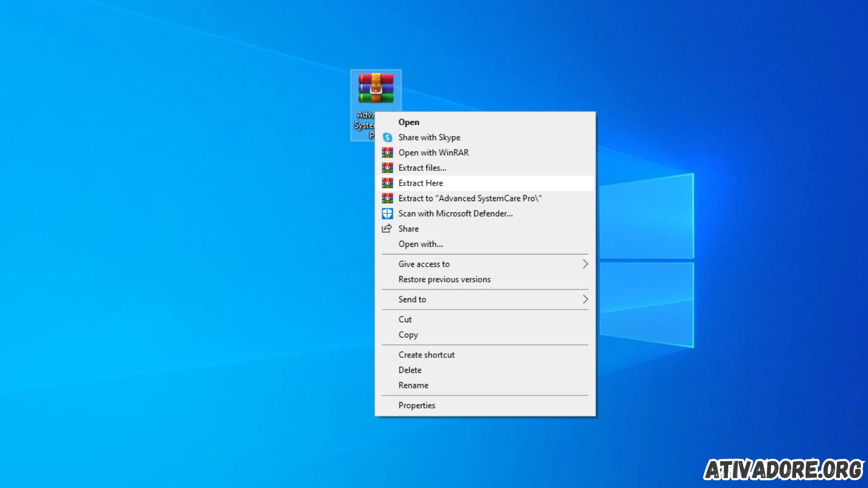Select Extract to Advanced SystemCare Pro folder
This screenshot has height=488, width=868.
coord(470,198)
